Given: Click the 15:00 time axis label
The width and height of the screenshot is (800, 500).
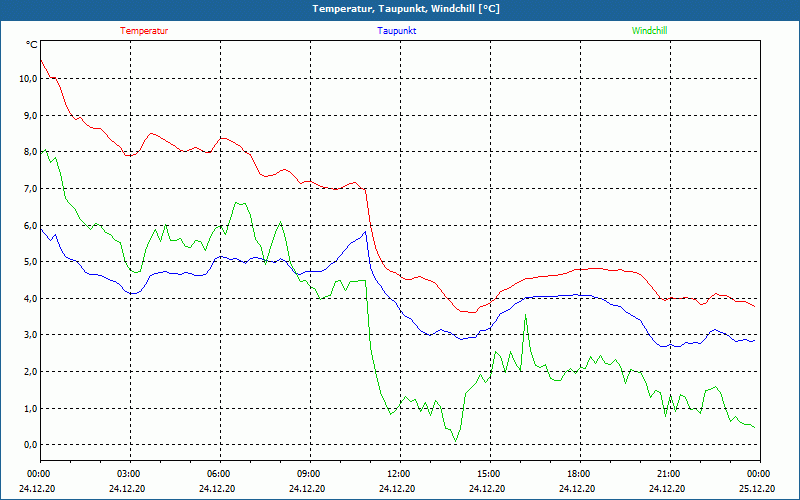Looking at the screenshot, I should point(488,474).
